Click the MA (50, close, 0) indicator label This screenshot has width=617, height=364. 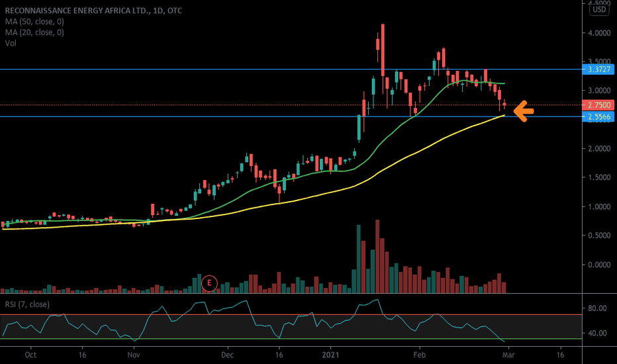34,22
